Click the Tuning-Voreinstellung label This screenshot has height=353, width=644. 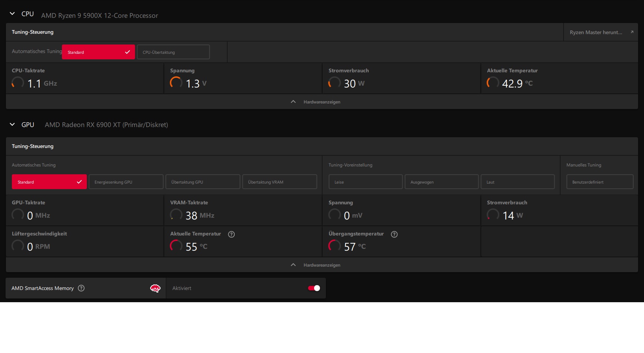tap(350, 165)
